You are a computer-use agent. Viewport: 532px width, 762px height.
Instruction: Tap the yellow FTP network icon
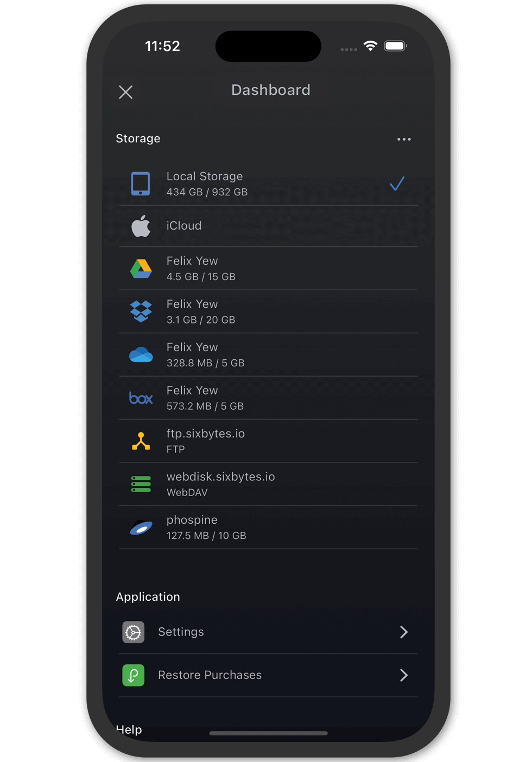click(x=141, y=441)
